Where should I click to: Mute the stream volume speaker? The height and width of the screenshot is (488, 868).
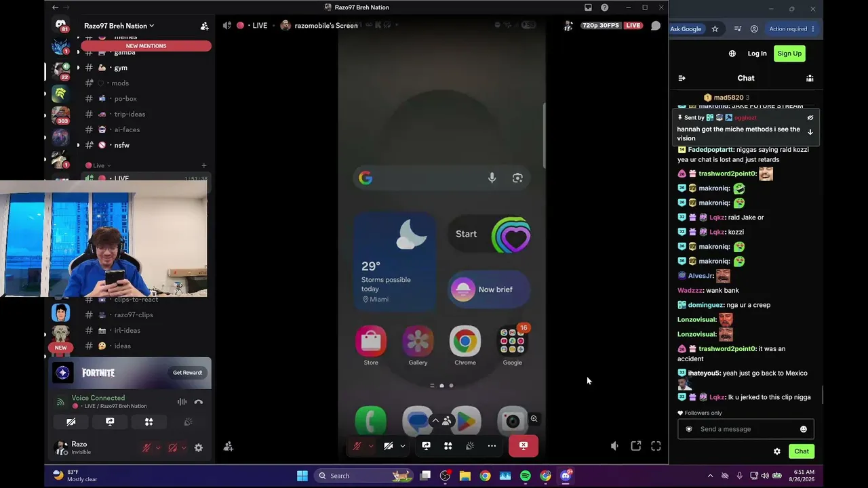click(614, 446)
